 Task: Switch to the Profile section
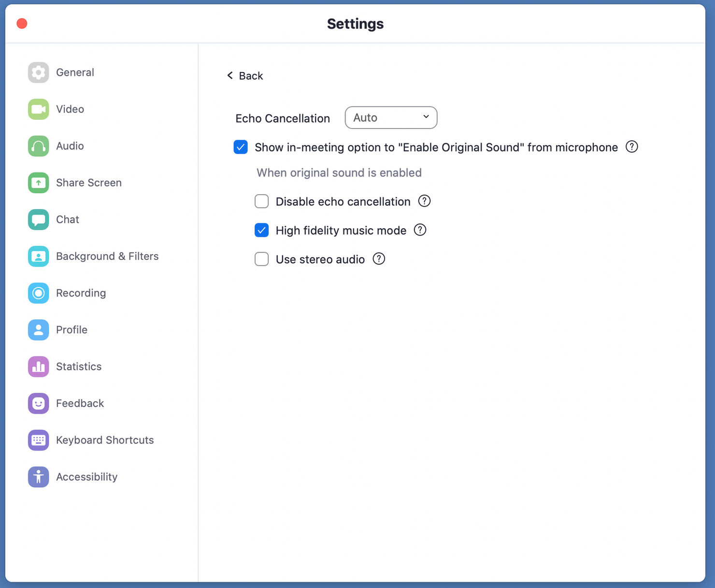click(71, 330)
